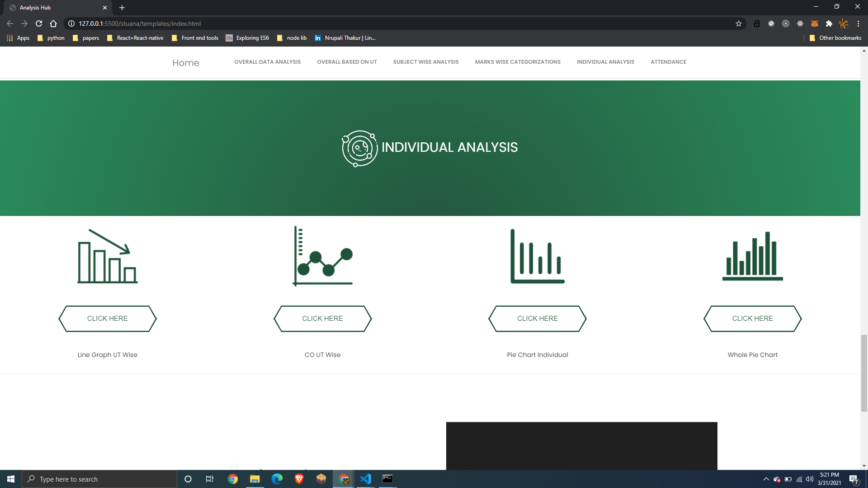
Task: Click CLICK HERE under Whole Pie Chart
Action: (x=752, y=319)
